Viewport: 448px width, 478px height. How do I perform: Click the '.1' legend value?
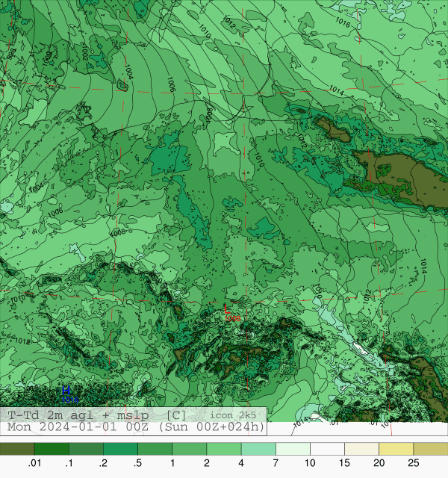click(69, 463)
